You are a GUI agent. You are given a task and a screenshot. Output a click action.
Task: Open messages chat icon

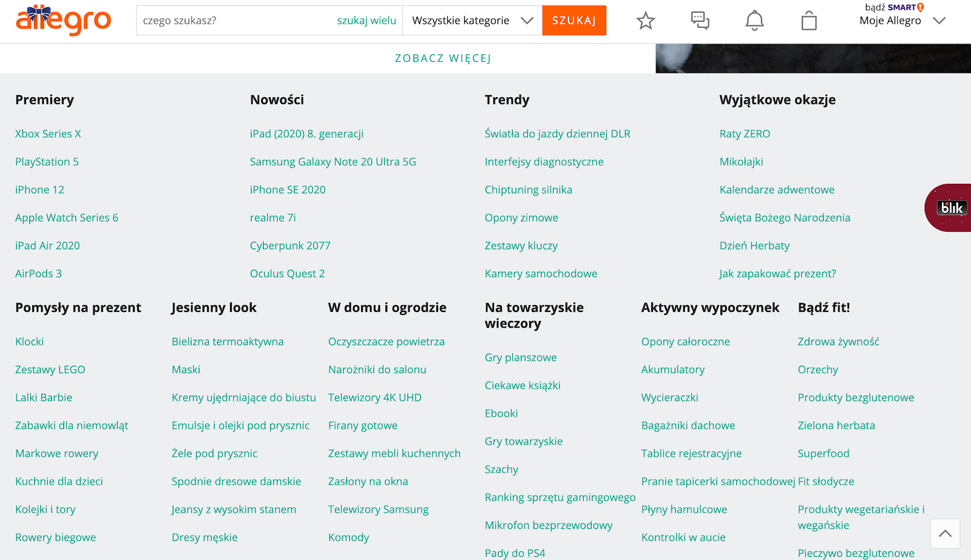[700, 21]
